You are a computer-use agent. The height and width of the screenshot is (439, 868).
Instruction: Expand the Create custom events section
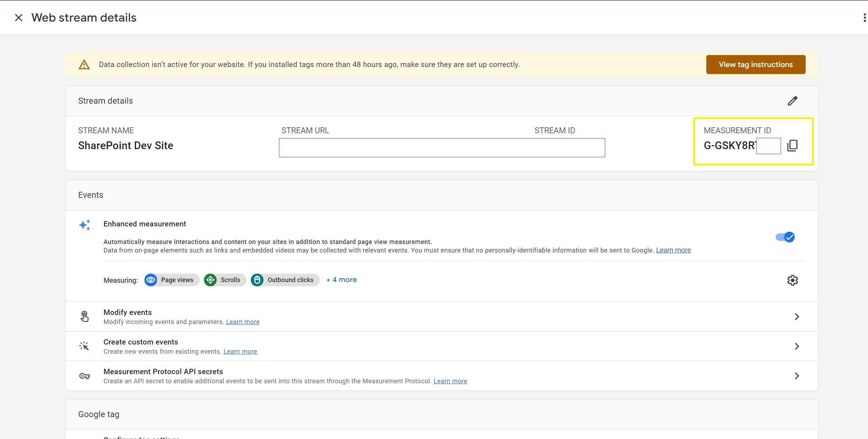[797, 346]
